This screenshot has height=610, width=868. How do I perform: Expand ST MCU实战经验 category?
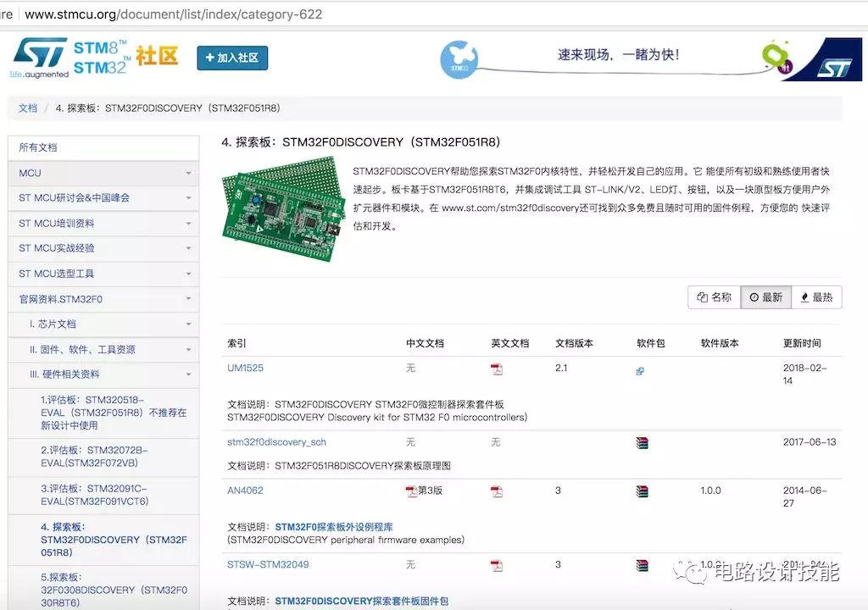tap(103, 248)
